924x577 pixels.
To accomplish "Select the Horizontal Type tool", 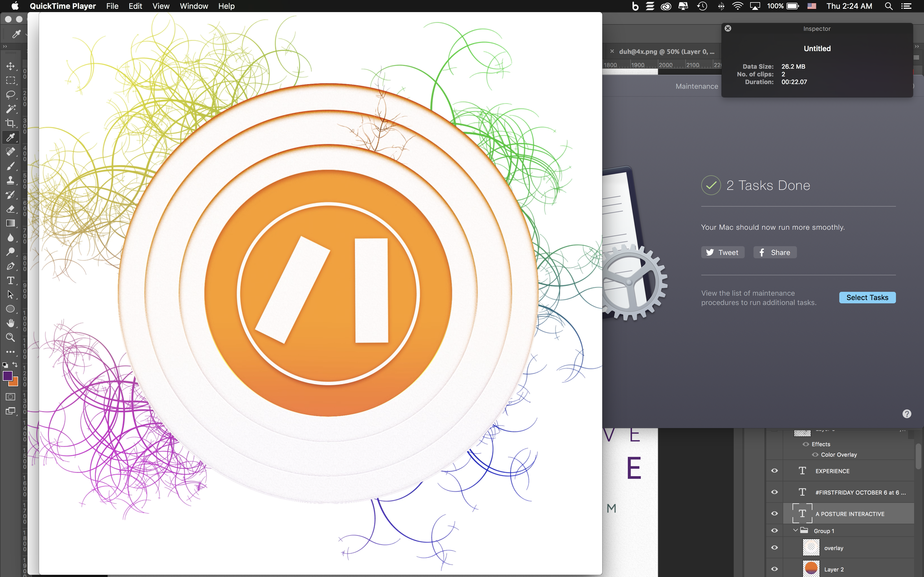I will coord(10,281).
